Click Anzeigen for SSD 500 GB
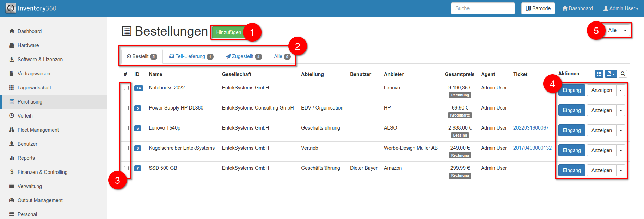 tap(602, 171)
